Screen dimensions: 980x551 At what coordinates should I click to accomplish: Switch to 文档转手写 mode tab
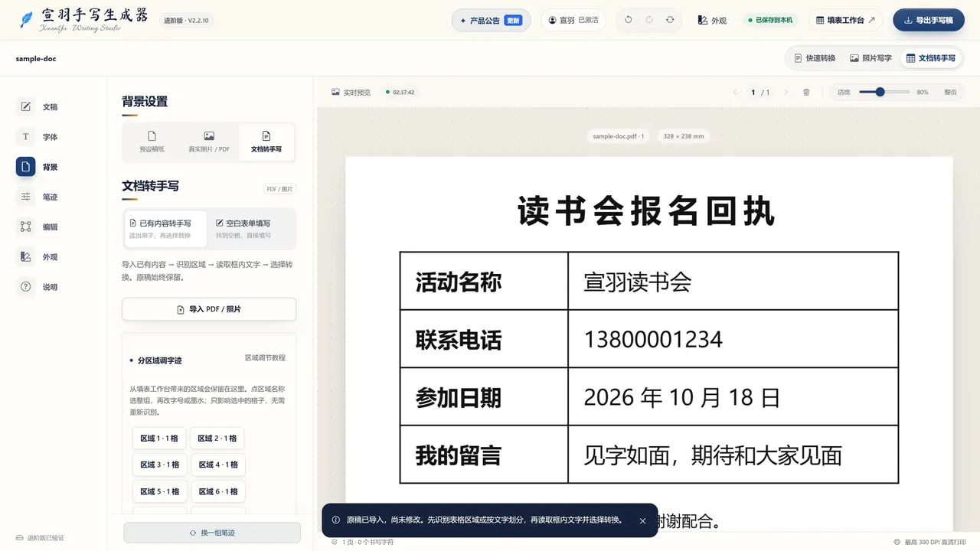pyautogui.click(x=930, y=58)
